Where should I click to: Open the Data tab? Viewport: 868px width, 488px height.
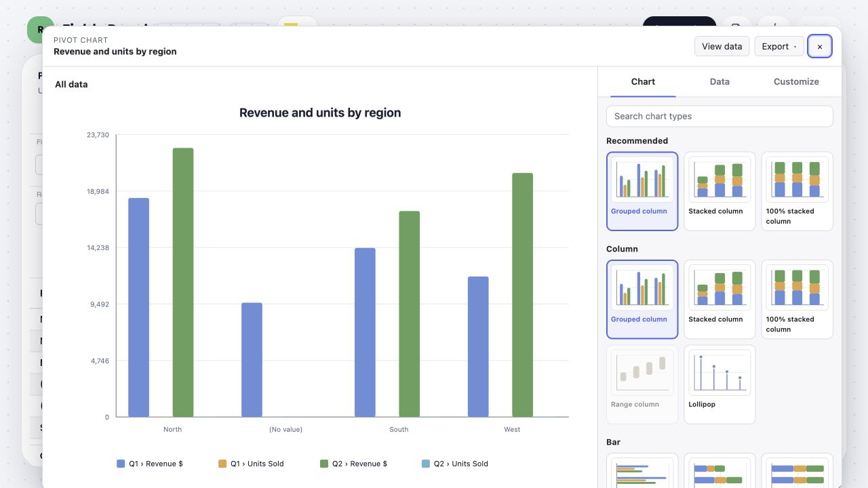coord(719,81)
